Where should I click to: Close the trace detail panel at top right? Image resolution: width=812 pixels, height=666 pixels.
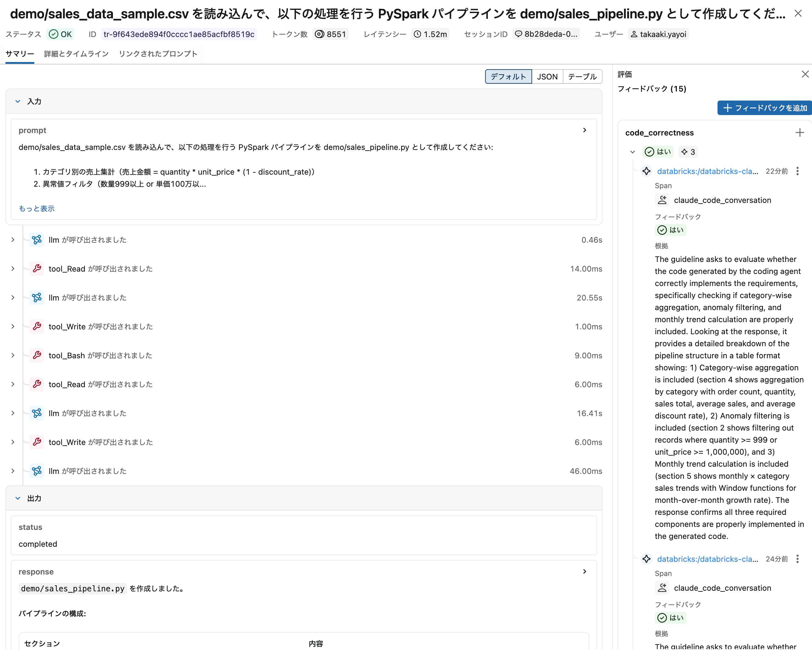(x=798, y=14)
